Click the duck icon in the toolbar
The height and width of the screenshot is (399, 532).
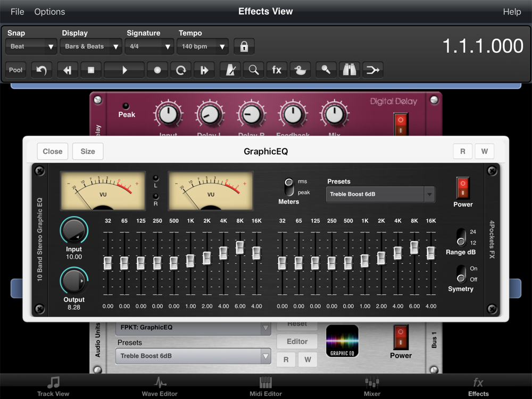(x=300, y=70)
